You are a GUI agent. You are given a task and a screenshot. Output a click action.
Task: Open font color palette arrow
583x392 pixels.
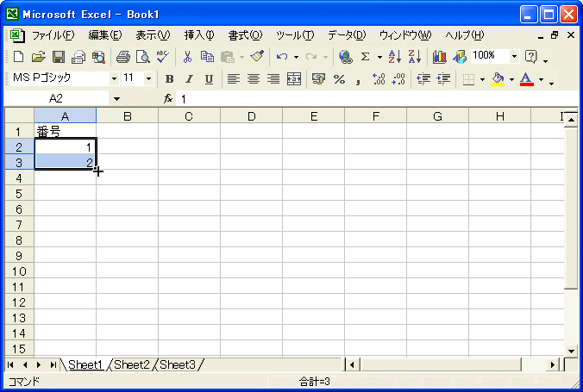tap(541, 79)
